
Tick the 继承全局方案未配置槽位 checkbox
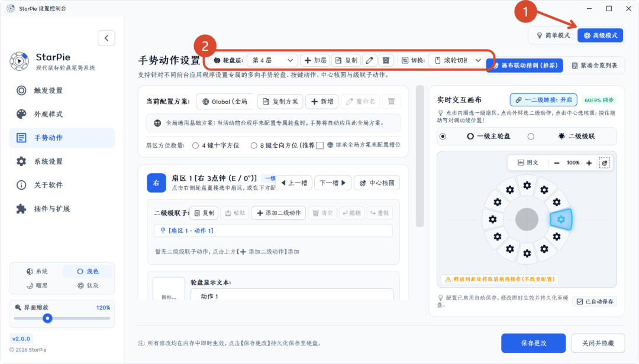coord(320,145)
